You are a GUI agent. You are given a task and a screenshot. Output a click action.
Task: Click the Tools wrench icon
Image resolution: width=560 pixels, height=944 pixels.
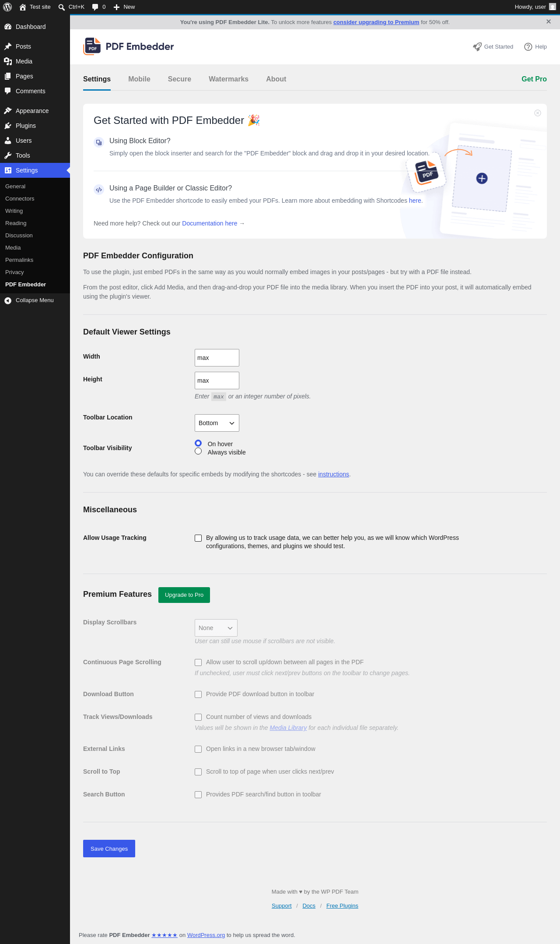coord(8,155)
